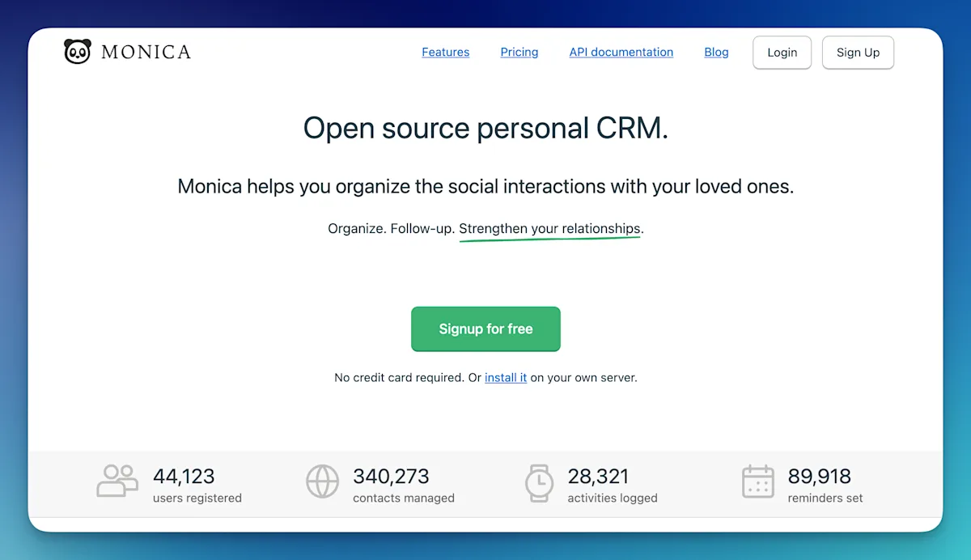This screenshot has width=971, height=560.
Task: Click the 'reminders set' label
Action: [x=825, y=498]
